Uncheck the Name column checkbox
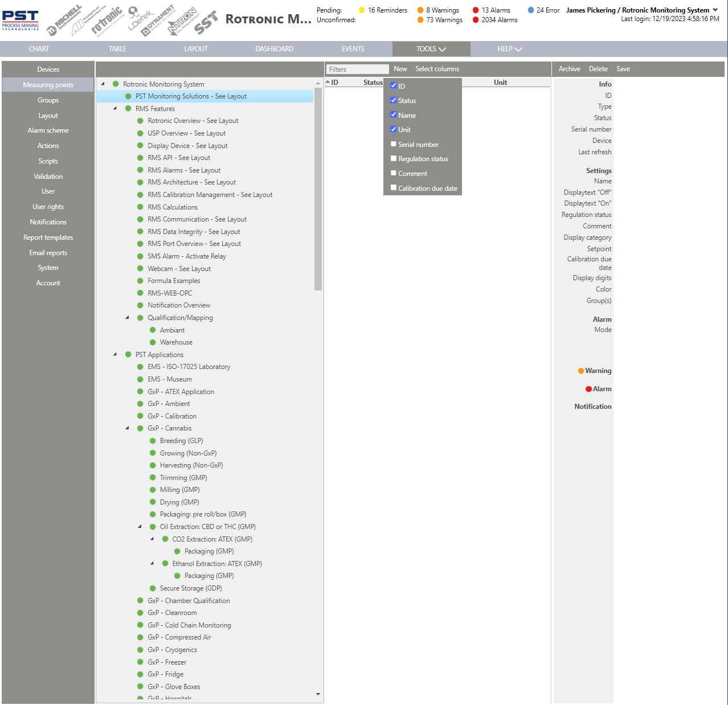The height and width of the screenshot is (705, 728). (x=394, y=114)
